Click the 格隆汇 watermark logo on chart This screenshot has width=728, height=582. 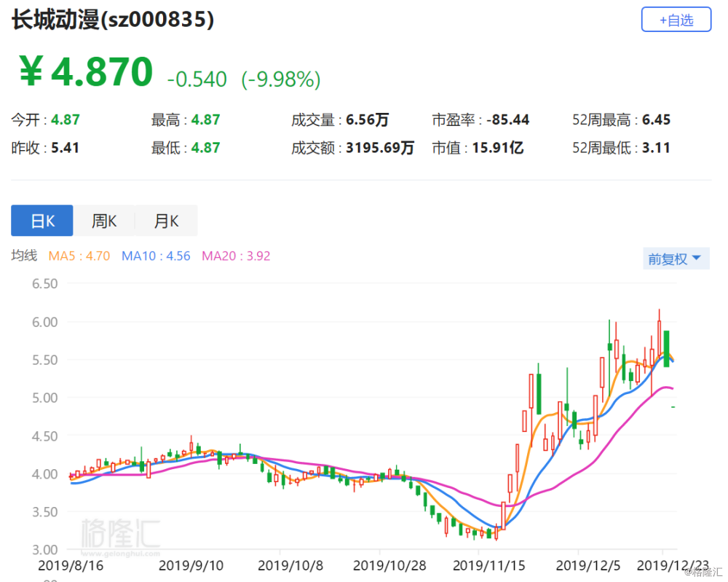[x=120, y=534]
